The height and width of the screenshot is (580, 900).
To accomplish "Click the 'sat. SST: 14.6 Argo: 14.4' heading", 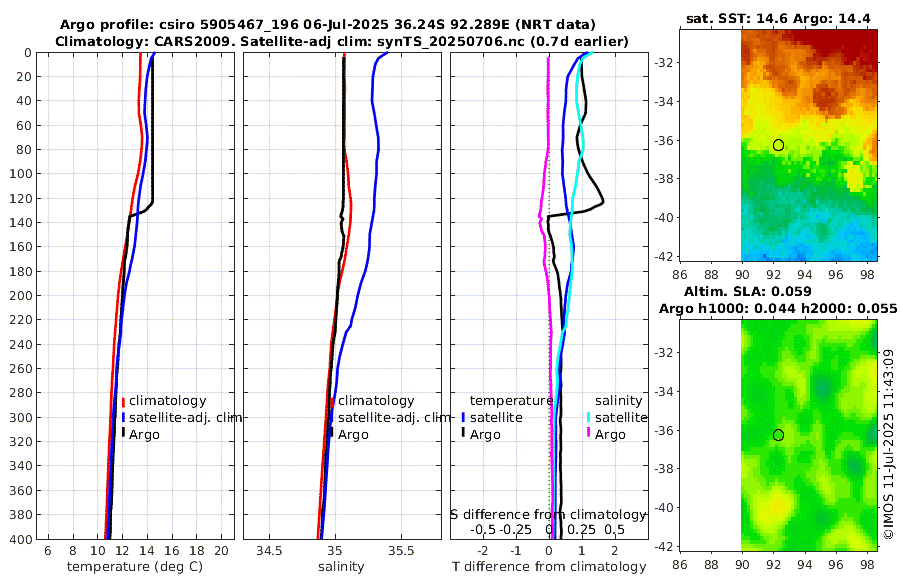I will click(778, 18).
